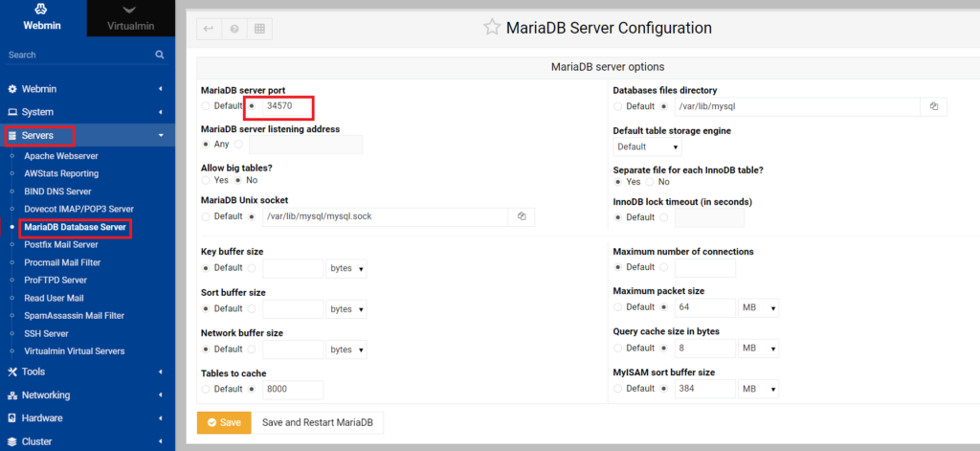The image size is (980, 451).
Task: Open ProFTPD Server module
Action: [x=56, y=281]
